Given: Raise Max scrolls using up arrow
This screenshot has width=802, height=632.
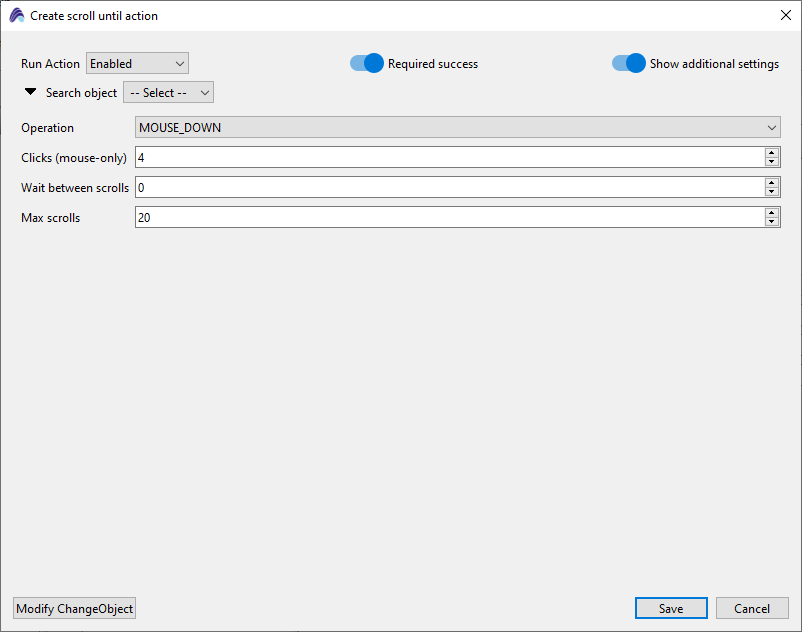Looking at the screenshot, I should [x=771, y=213].
